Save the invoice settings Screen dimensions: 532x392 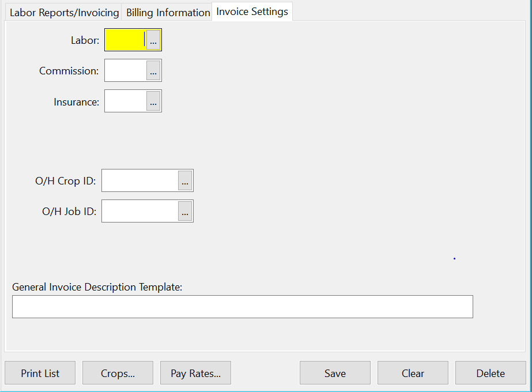pos(335,373)
